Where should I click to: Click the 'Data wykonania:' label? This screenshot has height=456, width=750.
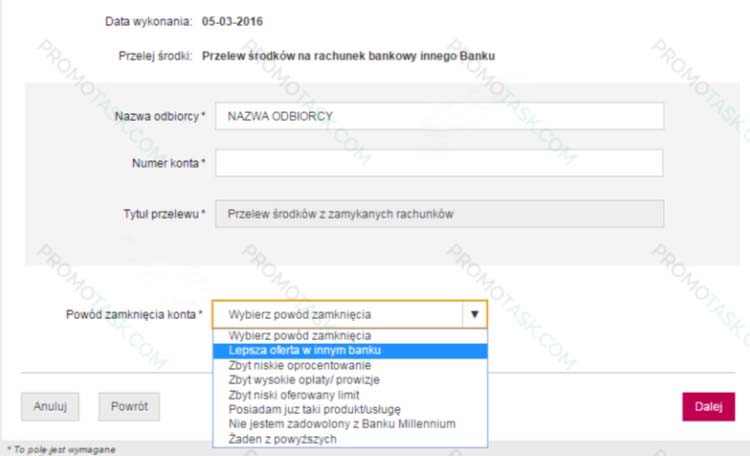click(148, 22)
